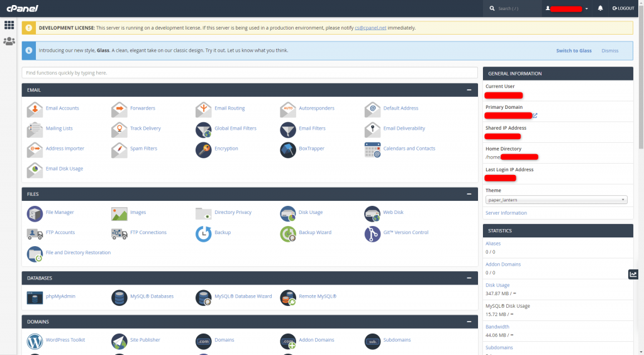The image size is (644, 355).
Task: Open the notifications bell icon
Action: tap(600, 8)
